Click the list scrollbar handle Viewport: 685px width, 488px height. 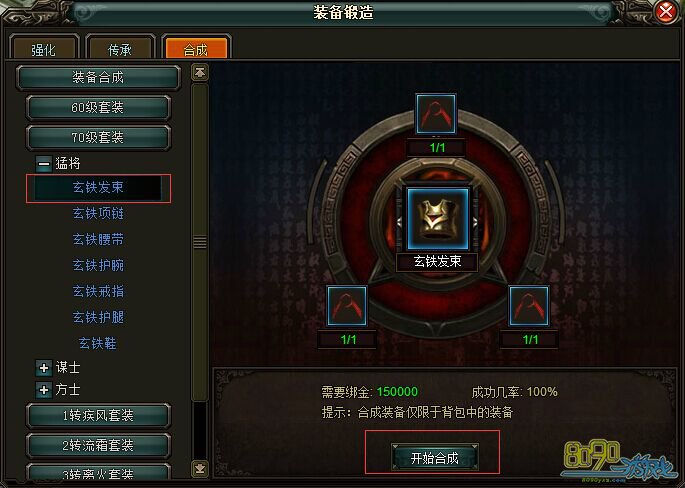coord(200,242)
